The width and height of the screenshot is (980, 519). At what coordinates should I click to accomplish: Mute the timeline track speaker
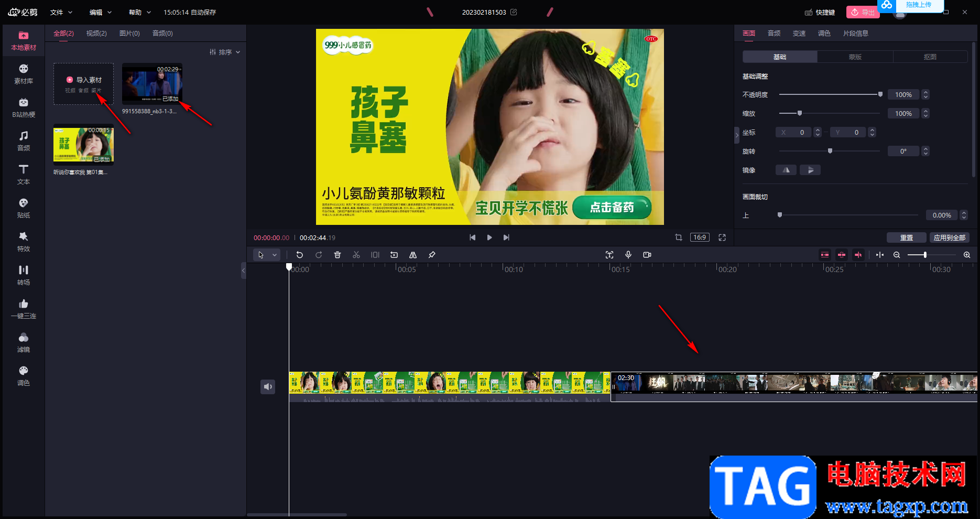(268, 387)
